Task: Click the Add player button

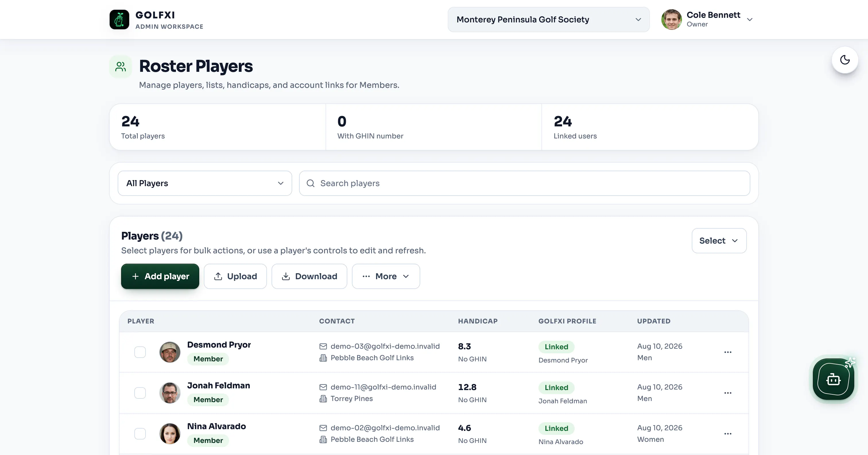Action: point(160,277)
